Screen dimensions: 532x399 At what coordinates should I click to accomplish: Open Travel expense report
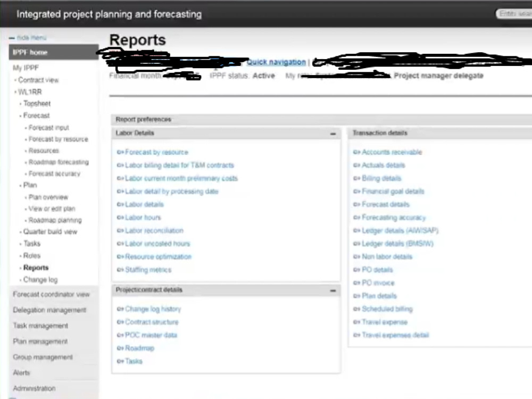[385, 322]
